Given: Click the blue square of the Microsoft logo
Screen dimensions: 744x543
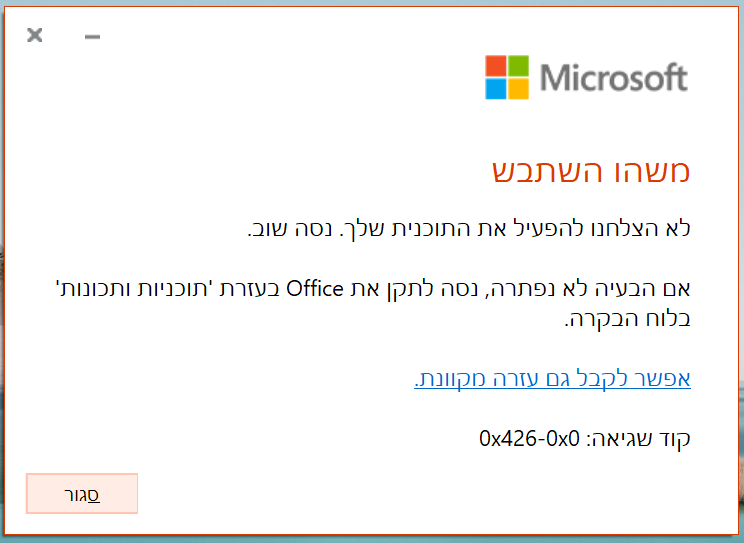Looking at the screenshot, I should pos(496,88).
